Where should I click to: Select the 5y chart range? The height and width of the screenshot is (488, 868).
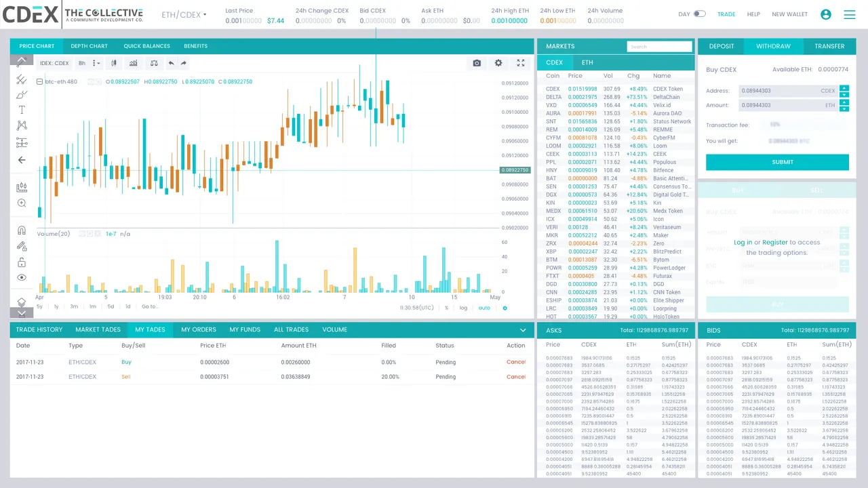click(x=39, y=307)
